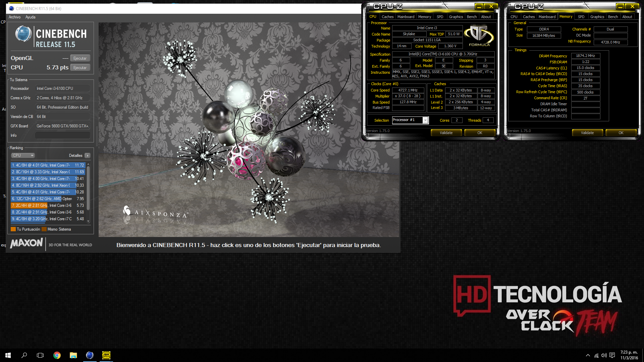Show hidden system tray icons

(588, 355)
